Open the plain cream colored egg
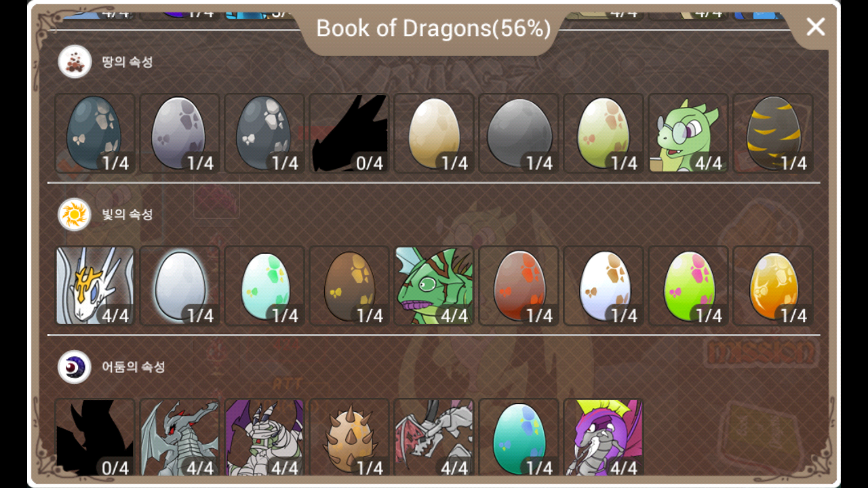868x488 pixels. [x=434, y=133]
